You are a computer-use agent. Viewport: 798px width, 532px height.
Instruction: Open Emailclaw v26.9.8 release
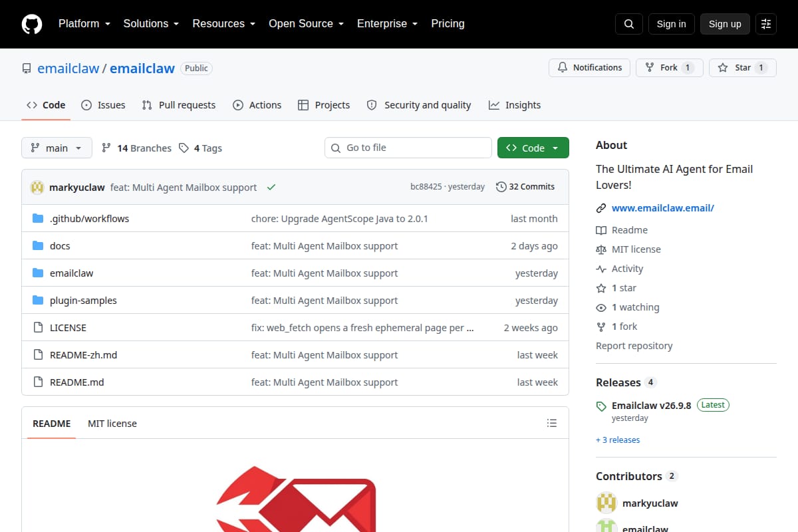652,405
